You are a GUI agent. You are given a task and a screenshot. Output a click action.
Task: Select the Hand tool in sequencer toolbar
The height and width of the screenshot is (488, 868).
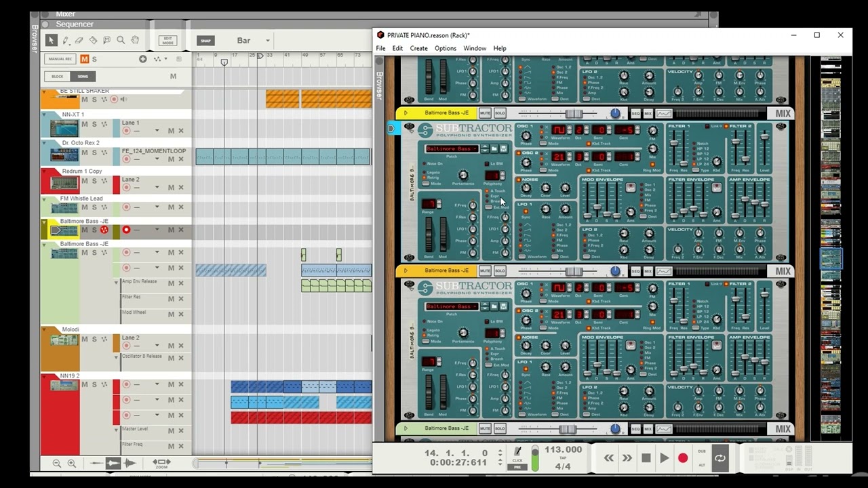135,41
